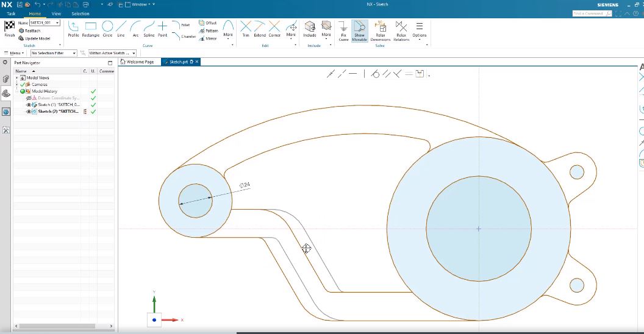Screen dimensions: 644x334
Task: Collapse the Model History tree node
Action: tap(17, 91)
